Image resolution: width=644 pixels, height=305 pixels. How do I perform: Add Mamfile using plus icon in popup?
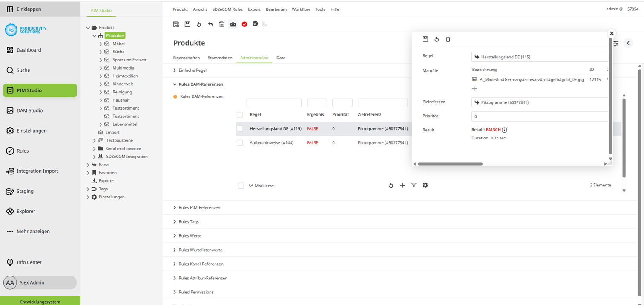(x=474, y=89)
